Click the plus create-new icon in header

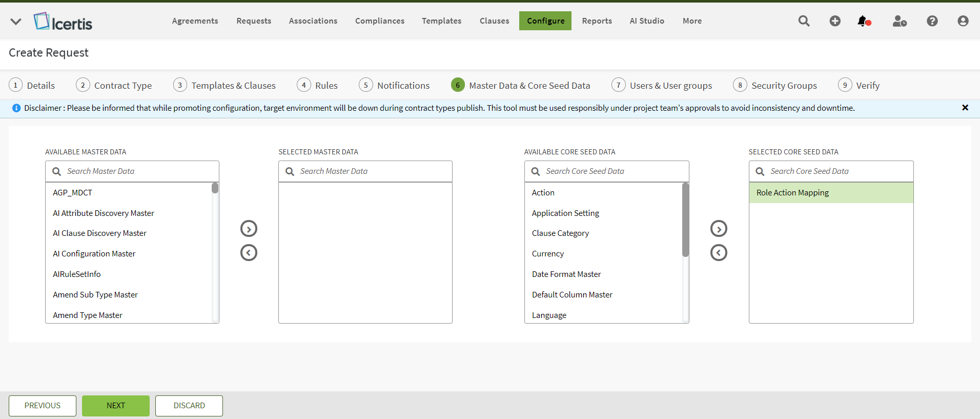tap(835, 21)
